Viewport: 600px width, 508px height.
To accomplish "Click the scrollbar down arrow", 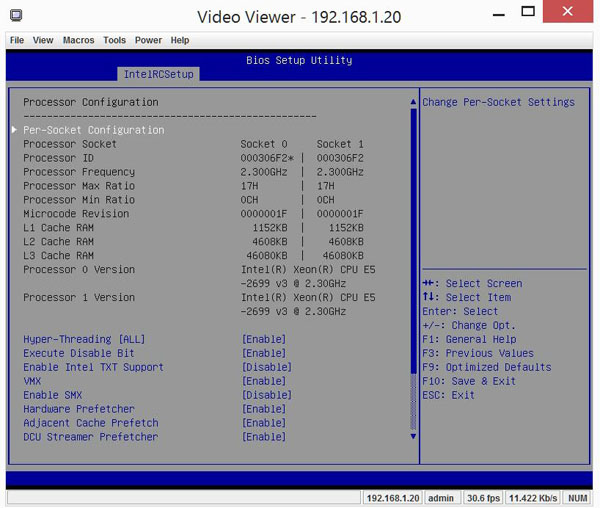I will [x=413, y=436].
